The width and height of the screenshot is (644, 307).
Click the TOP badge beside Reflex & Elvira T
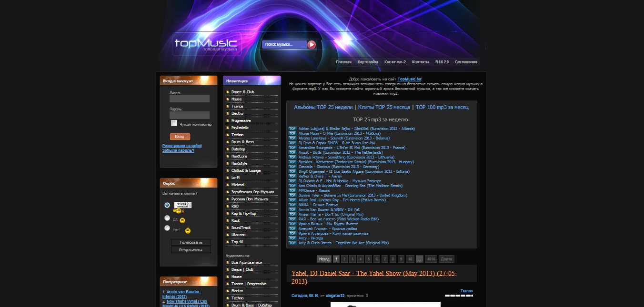292,176
